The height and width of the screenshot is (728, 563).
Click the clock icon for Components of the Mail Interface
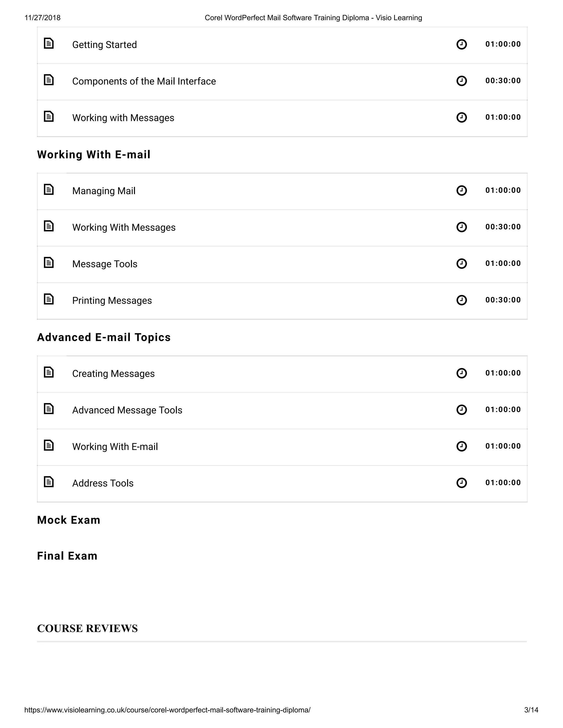click(x=461, y=81)
